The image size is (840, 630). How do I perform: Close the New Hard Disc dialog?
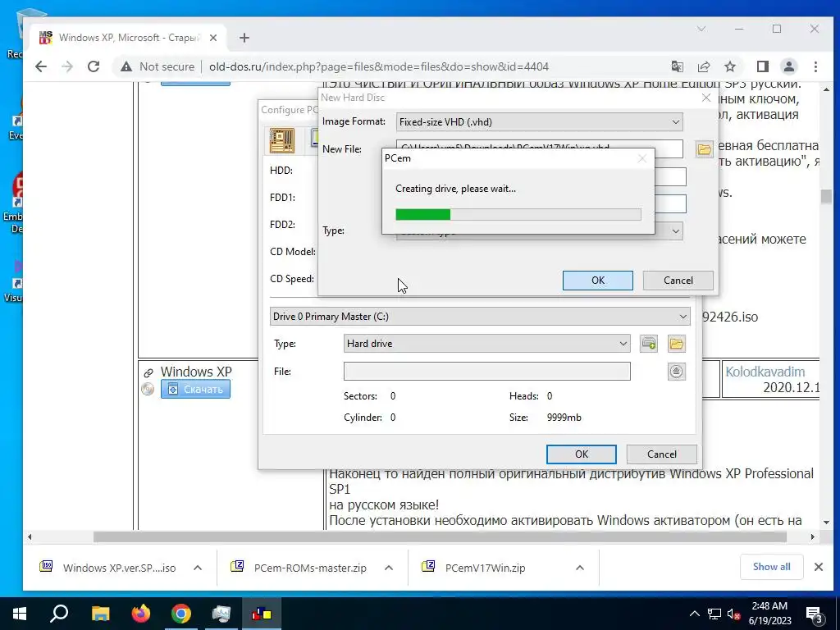click(x=706, y=98)
